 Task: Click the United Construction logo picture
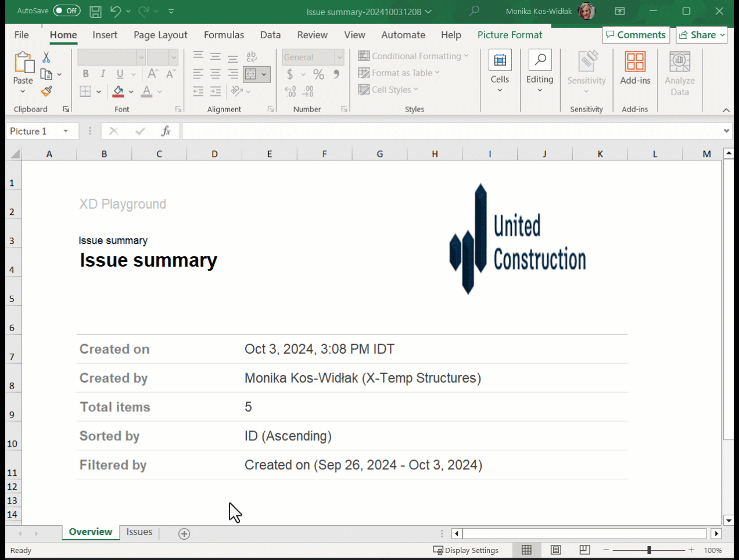click(x=518, y=239)
